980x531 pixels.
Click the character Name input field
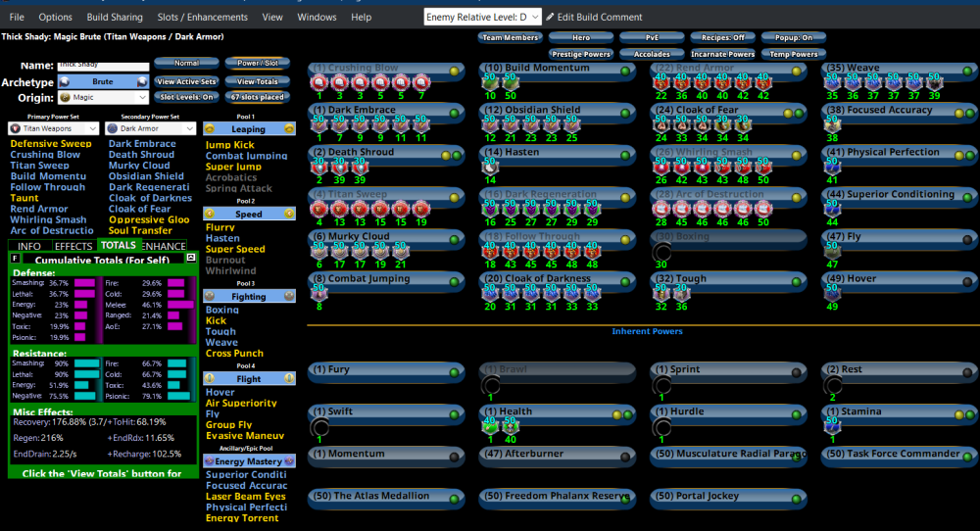100,65
